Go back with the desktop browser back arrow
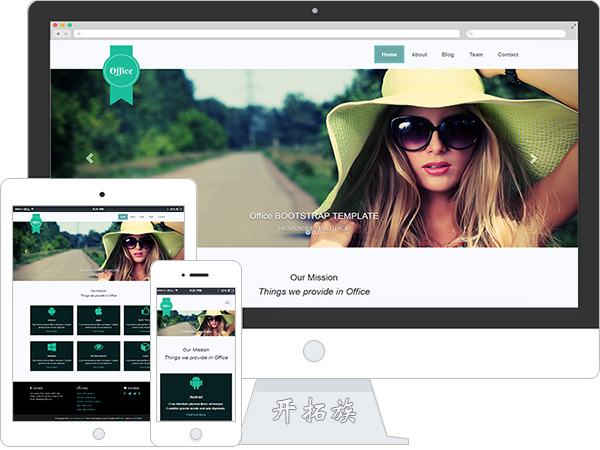Viewport: 600px width, 450px height. coord(58,34)
